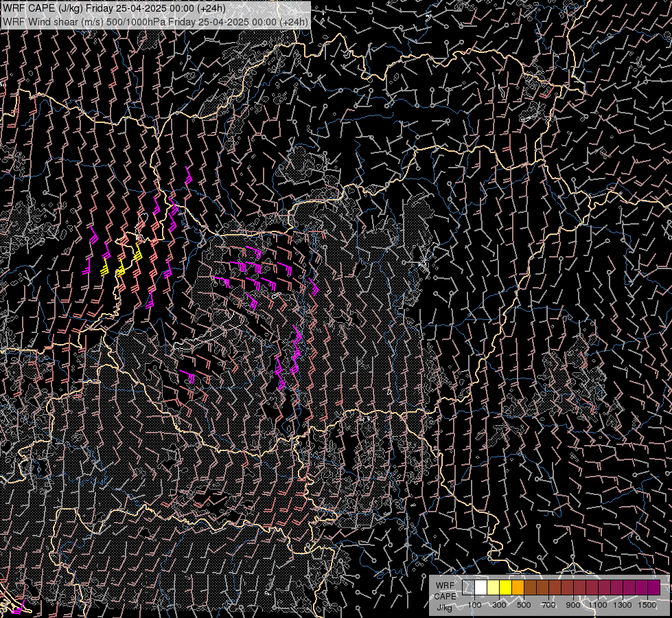The width and height of the screenshot is (672, 618).
Task: Click the 1300 legend value
Action: (623, 605)
